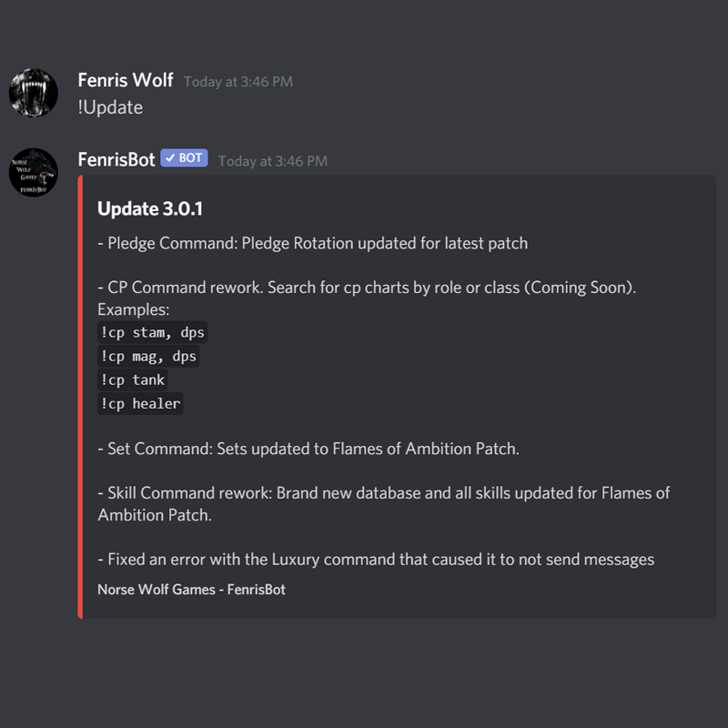Click the Update 3.0.1 embed title

(150, 209)
